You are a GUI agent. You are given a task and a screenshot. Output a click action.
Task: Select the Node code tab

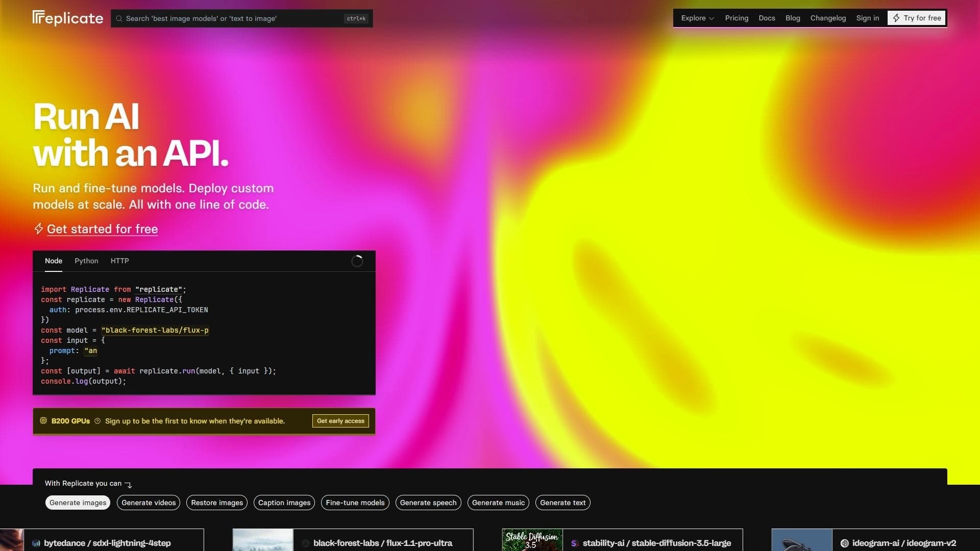(x=54, y=261)
